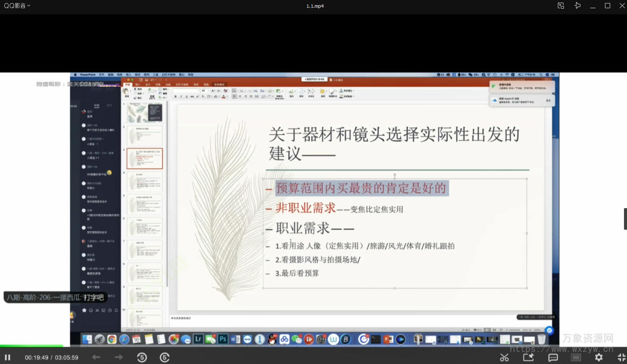Switch to mini player mode icon
This screenshot has width=627, height=364.
click(x=561, y=6)
